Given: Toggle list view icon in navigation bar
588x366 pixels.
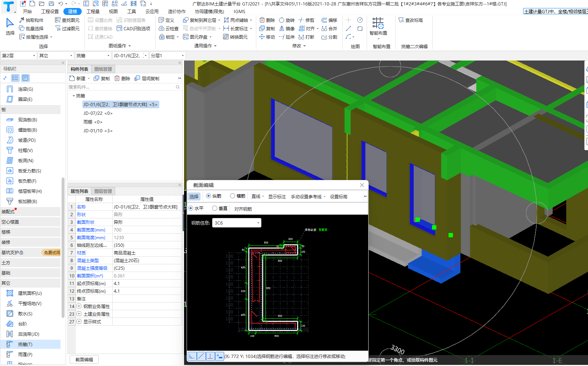Looking at the screenshot, I should [25, 78].
